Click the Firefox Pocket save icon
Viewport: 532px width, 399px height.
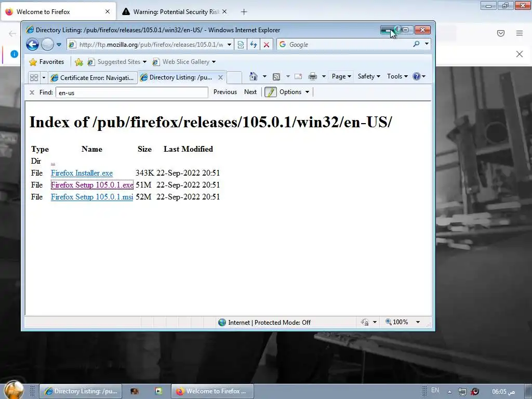tap(501, 33)
